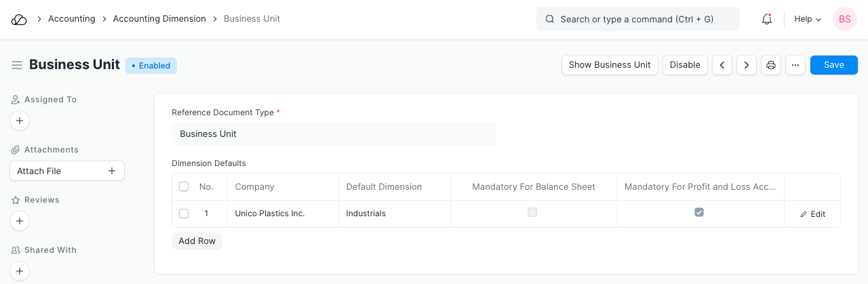Navigate to Accounting Dimension breadcrumb
This screenshot has width=868, height=284.
159,19
